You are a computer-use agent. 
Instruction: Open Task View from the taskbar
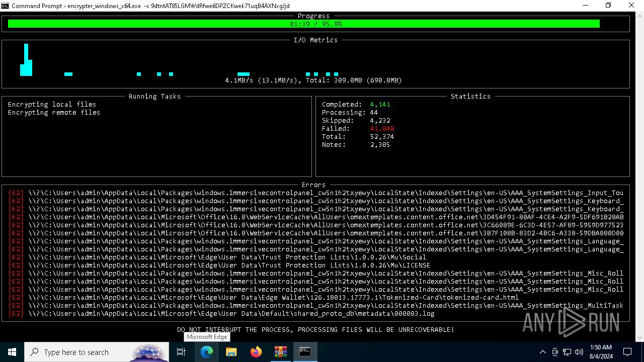[x=181, y=352]
